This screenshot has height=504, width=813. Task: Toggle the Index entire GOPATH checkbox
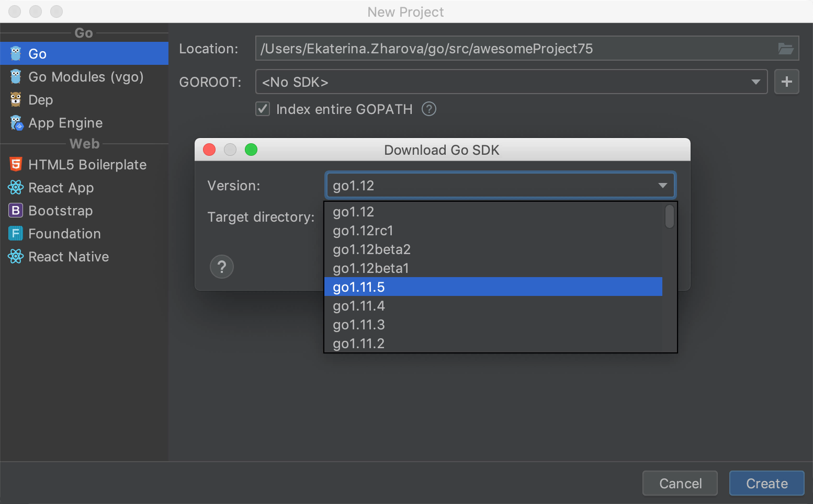(x=263, y=109)
